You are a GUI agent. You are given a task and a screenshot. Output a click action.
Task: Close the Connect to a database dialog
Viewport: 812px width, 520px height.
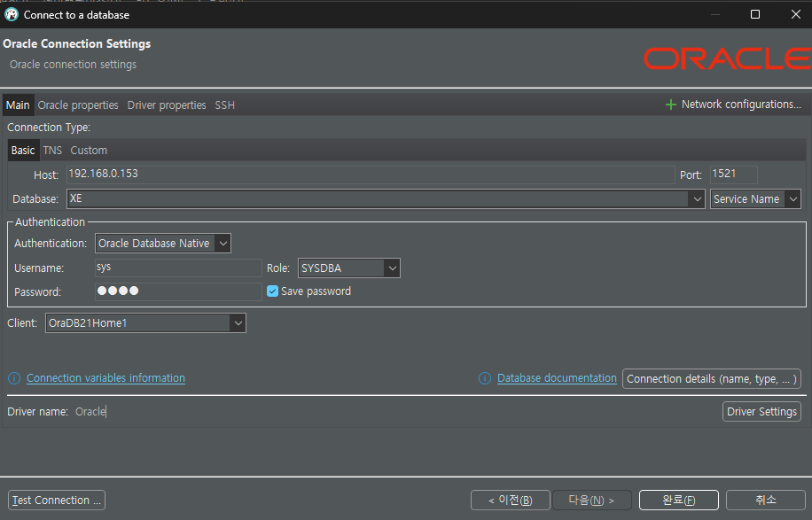[x=796, y=14]
